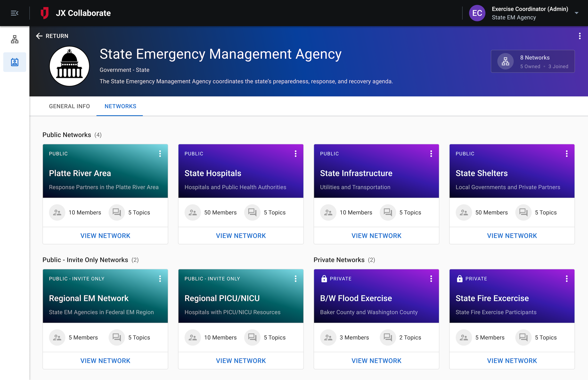Screen dimensions: 588x380
Task: Click the Exercise Coordinator (Admin) user name
Action: tap(530, 9)
